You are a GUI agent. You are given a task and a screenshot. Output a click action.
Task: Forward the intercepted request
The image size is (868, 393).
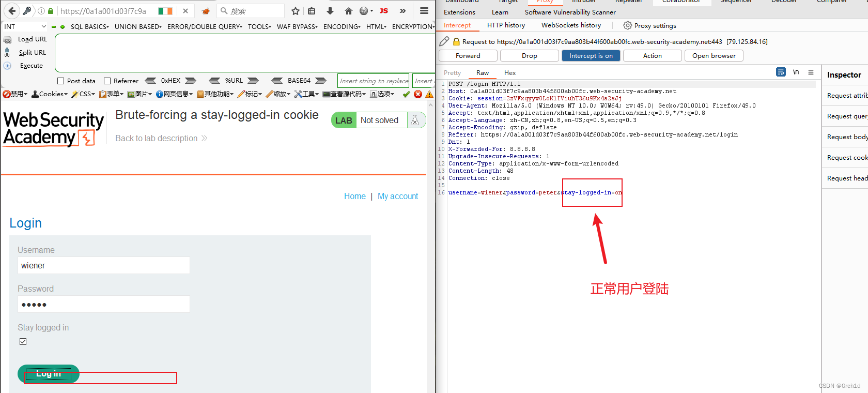(x=468, y=55)
